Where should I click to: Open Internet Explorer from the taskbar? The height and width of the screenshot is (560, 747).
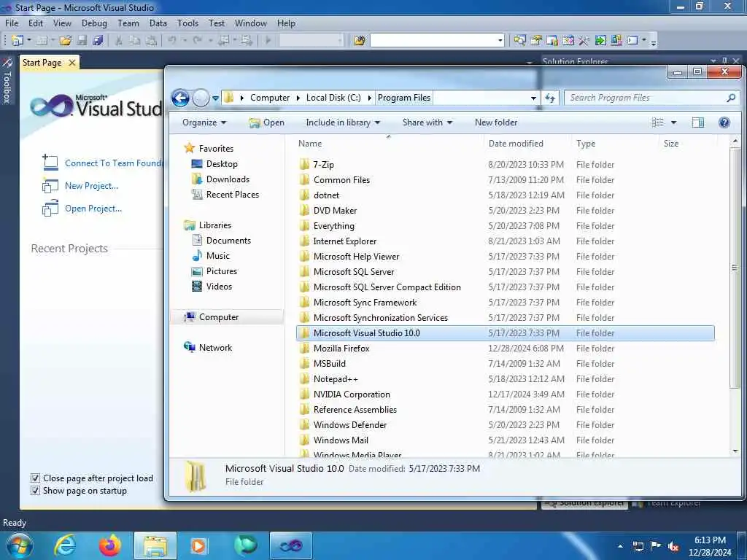[65, 545]
